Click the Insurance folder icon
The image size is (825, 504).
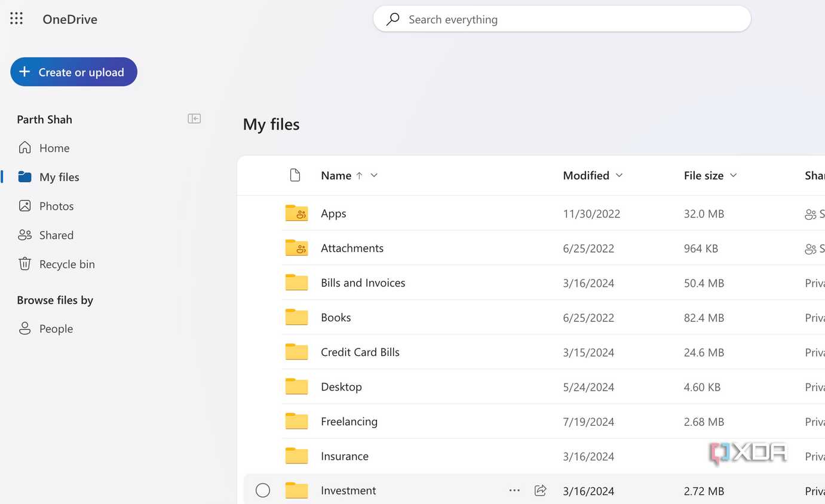point(296,456)
